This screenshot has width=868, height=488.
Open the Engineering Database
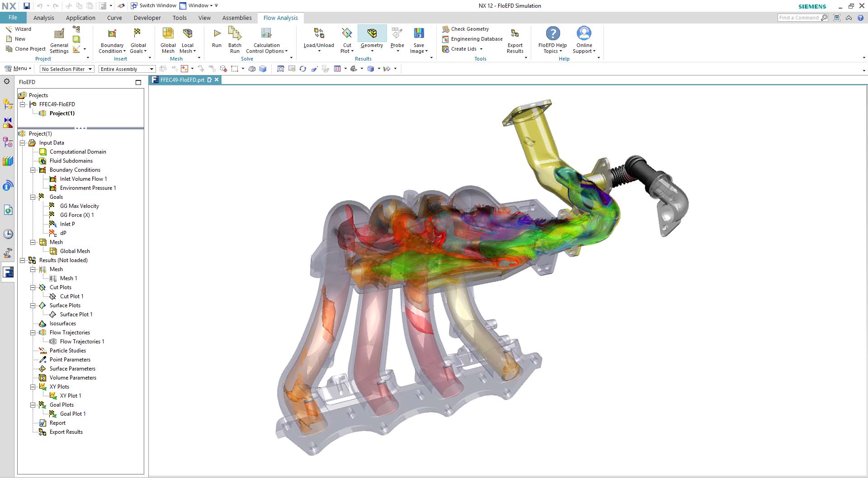coord(472,39)
